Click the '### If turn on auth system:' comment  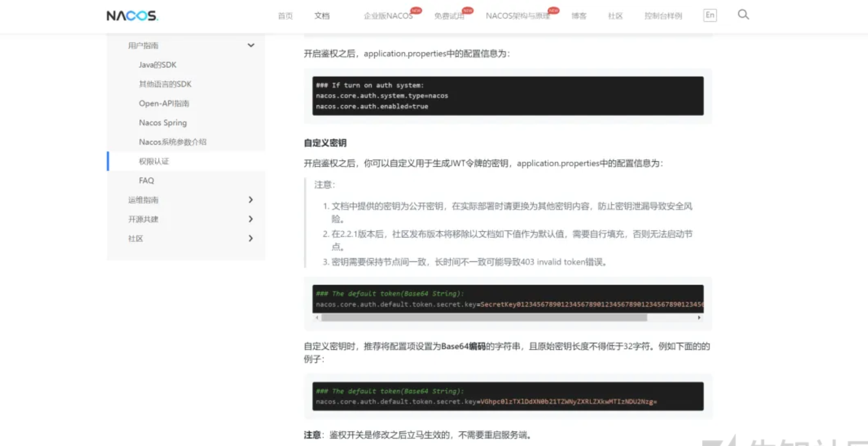370,85
